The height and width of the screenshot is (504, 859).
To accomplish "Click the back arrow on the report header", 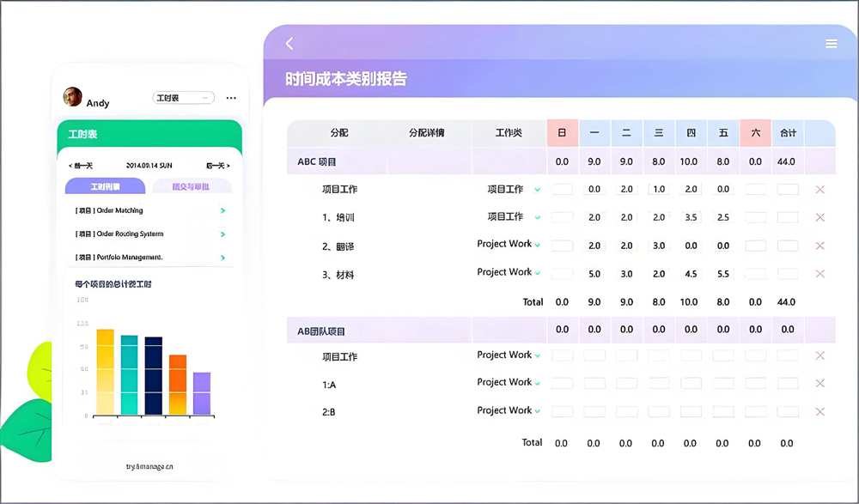I will 289,43.
